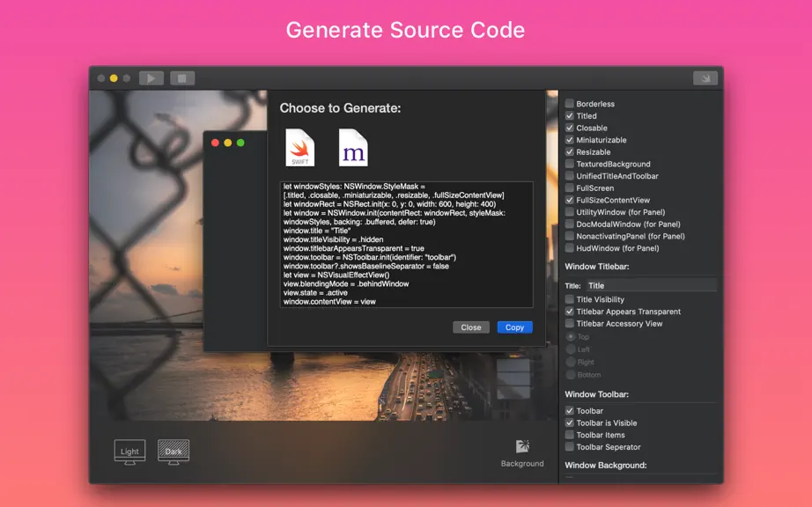Click the Title text field
Screen dimensions: 812x507
652,285
